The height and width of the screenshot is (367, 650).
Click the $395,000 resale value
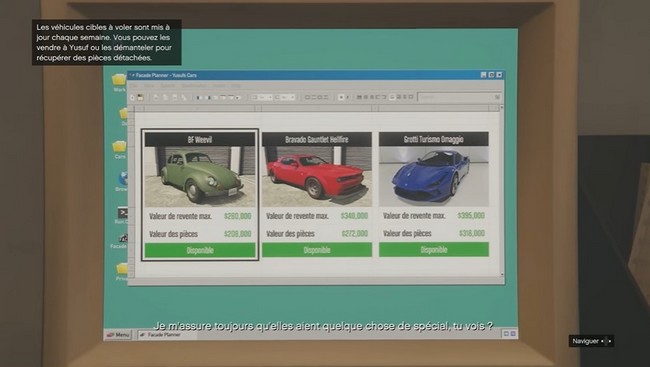(x=471, y=215)
